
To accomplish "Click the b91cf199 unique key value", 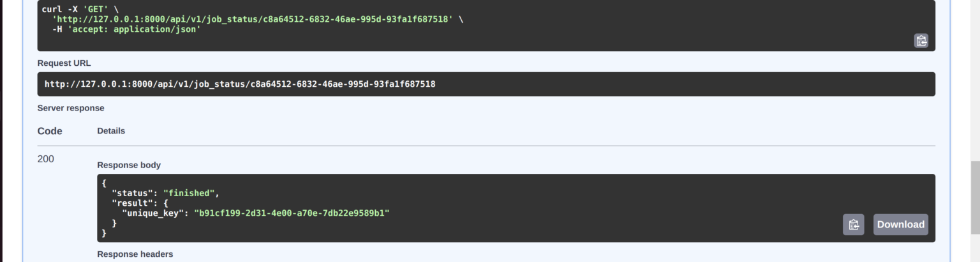I will click(292, 213).
